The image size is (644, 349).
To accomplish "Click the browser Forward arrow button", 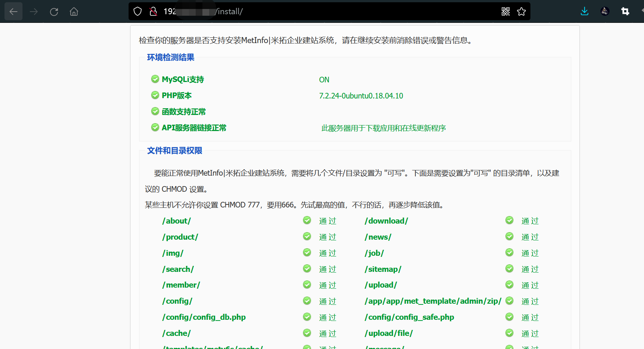I will click(x=34, y=12).
